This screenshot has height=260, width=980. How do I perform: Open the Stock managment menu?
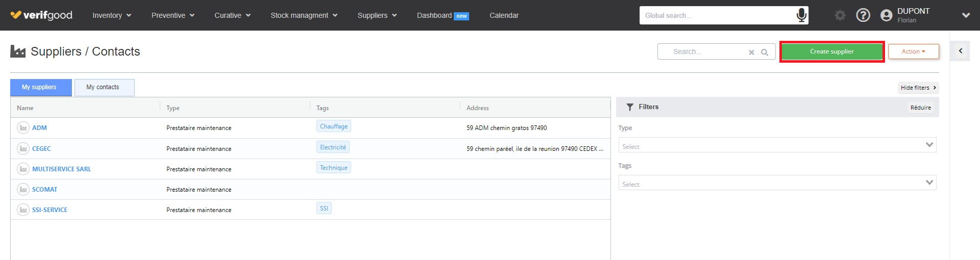click(304, 15)
